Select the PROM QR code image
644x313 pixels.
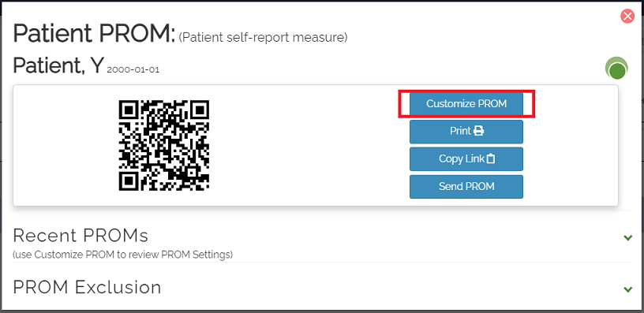164,145
